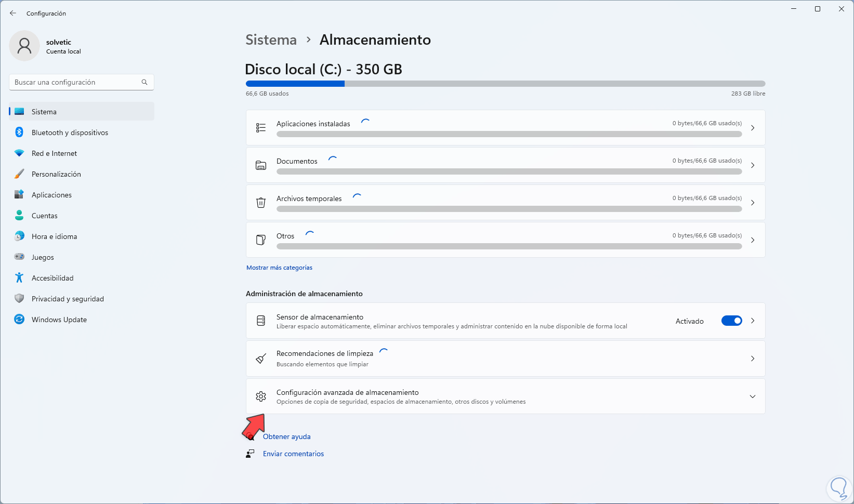The height and width of the screenshot is (504, 854).
Task: Click the Windows Update sync icon
Action: coord(19,320)
